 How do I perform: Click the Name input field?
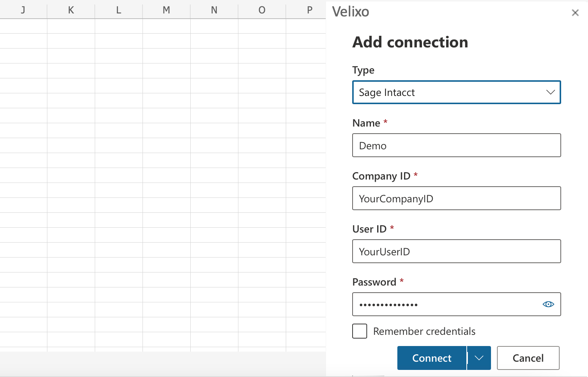coord(456,145)
